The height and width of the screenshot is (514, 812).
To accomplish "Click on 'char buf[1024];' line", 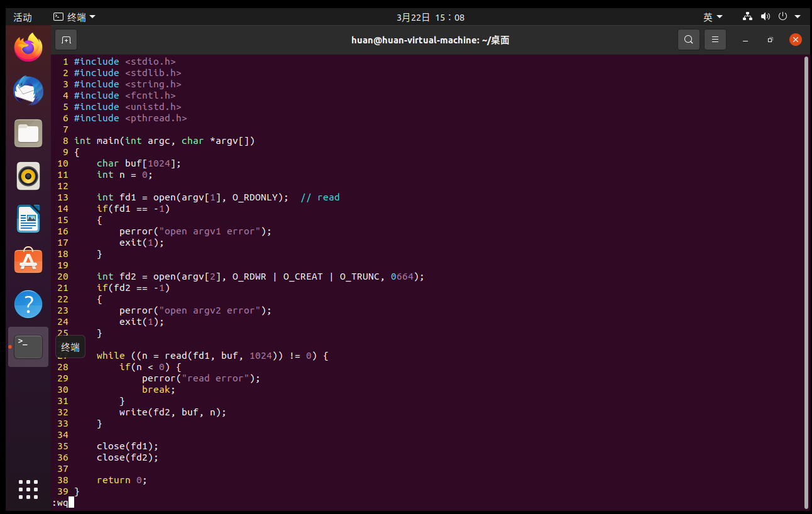I will pos(139,163).
